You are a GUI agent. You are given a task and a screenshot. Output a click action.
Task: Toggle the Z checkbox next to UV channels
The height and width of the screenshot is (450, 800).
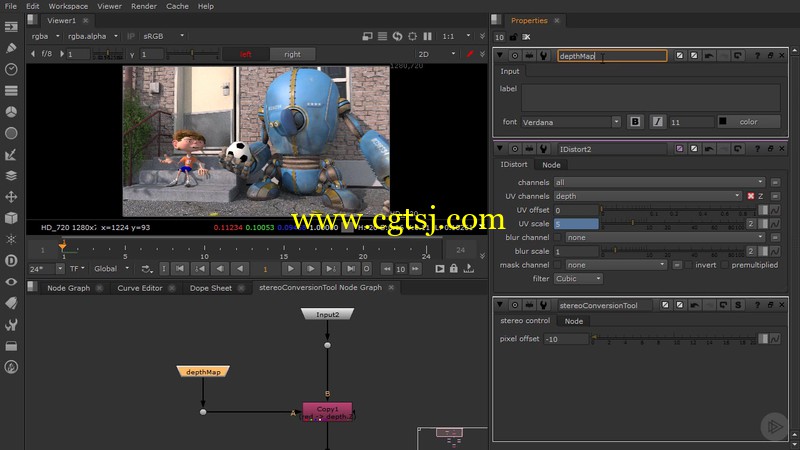tap(751, 196)
